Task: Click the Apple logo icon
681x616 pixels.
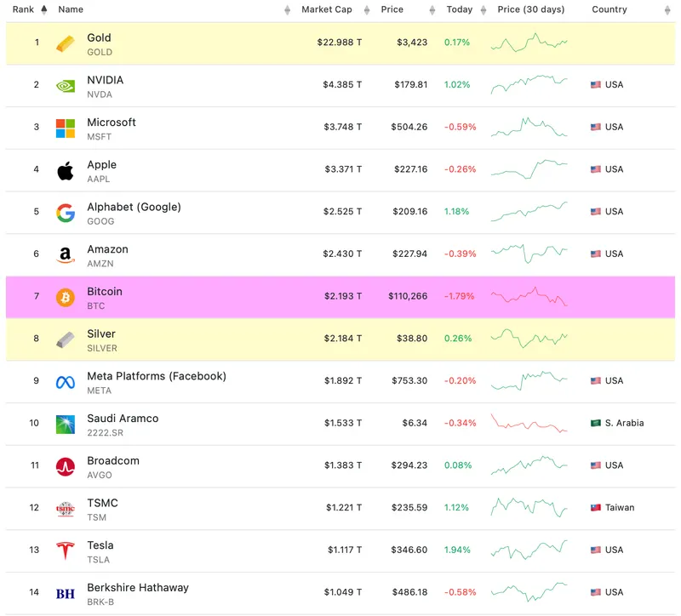Action: coord(66,170)
